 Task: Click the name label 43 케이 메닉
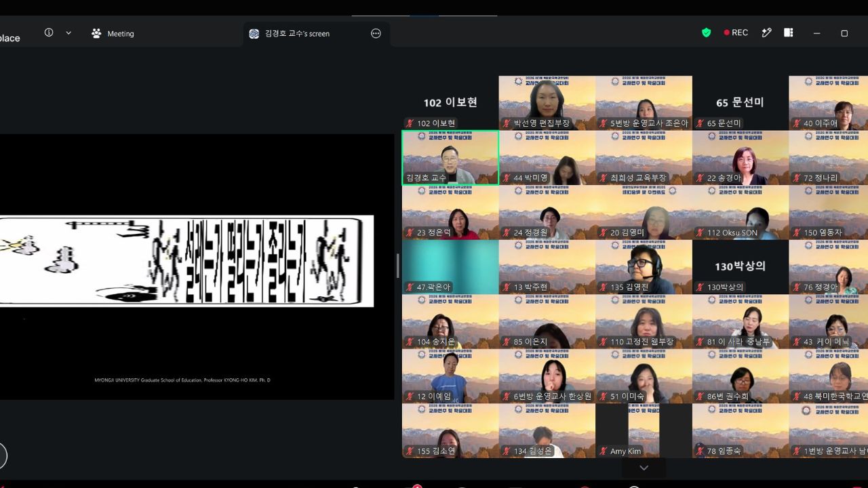(827, 342)
